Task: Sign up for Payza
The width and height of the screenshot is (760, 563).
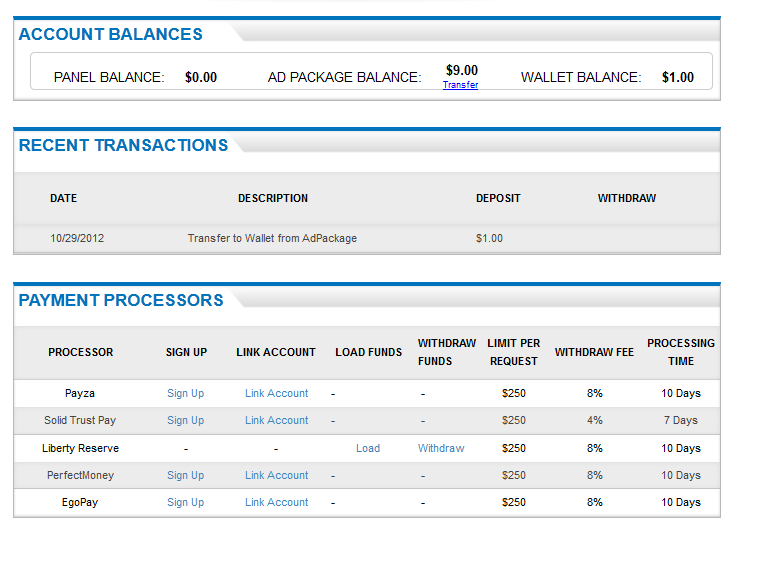Action: [x=185, y=394]
